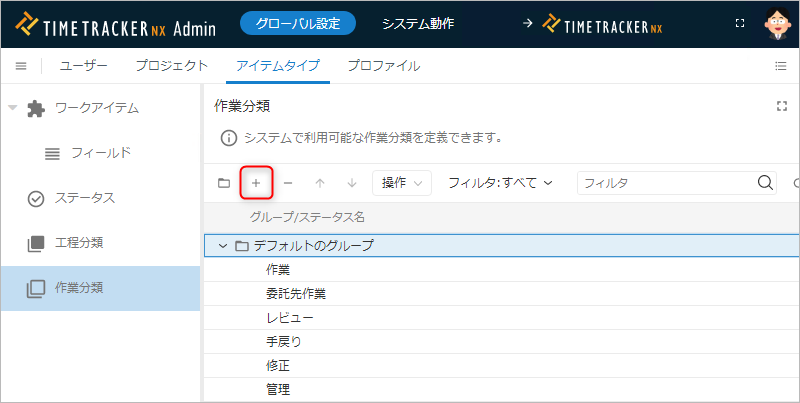
Task: Click the plus icon to add work category
Action: [x=256, y=183]
